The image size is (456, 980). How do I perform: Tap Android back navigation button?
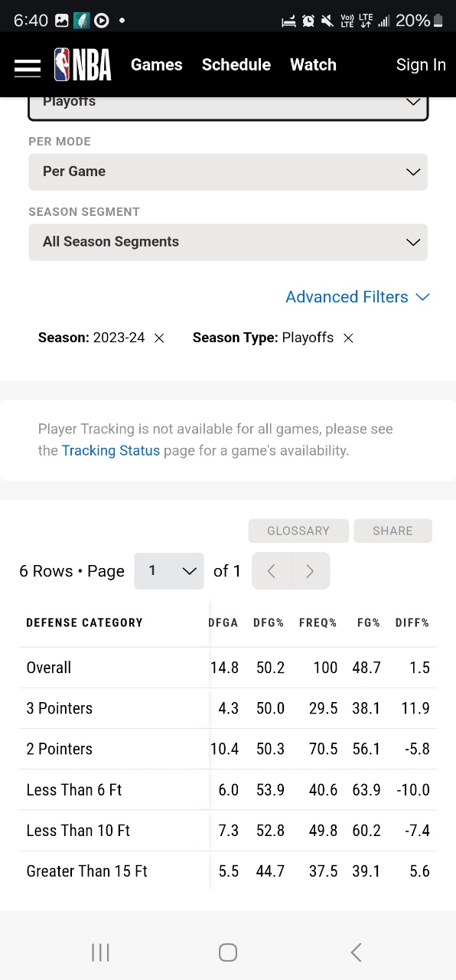356,952
